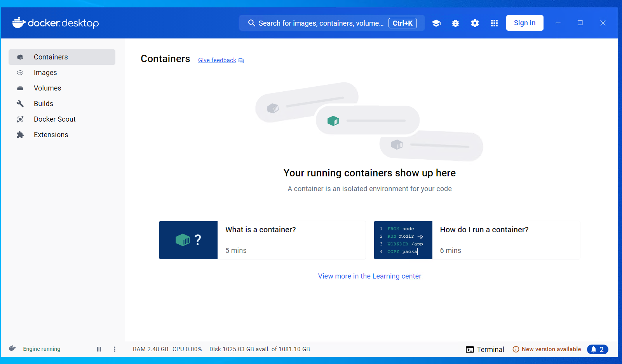The image size is (622, 364).
Task: Click the 'RAM 2.48 GB' status entry
Action: pyautogui.click(x=151, y=349)
